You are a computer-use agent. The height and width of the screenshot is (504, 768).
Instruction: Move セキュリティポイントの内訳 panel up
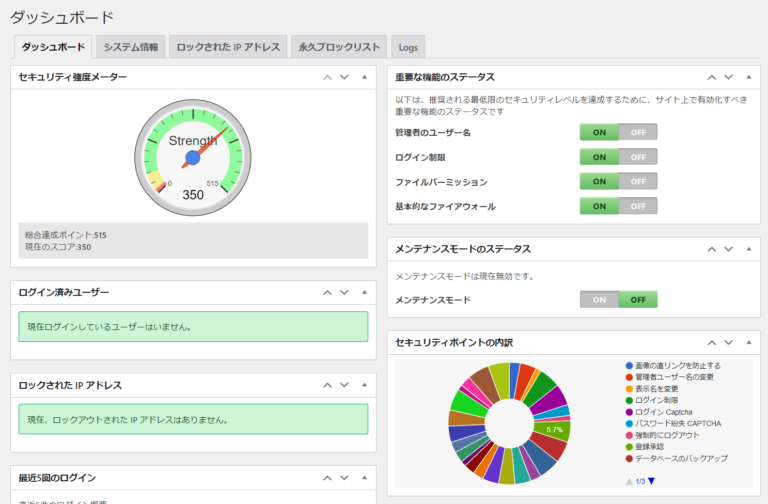712,343
